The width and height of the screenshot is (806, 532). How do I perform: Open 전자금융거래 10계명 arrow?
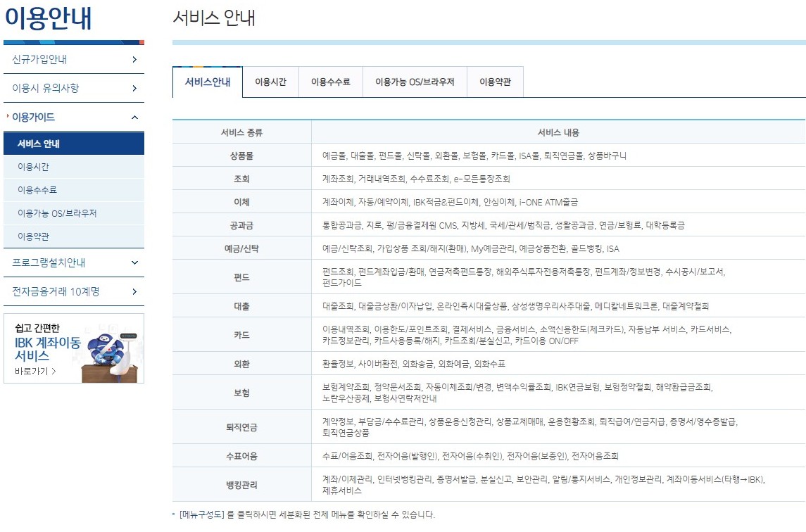coord(134,291)
